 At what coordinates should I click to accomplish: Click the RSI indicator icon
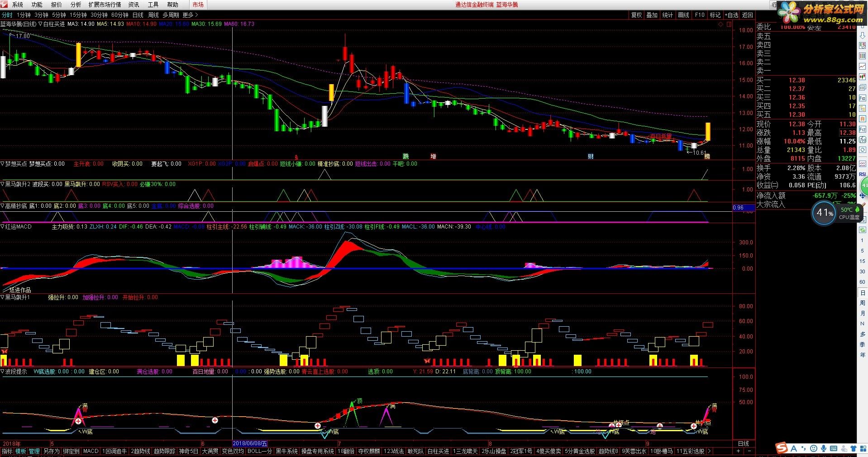click(x=862, y=174)
